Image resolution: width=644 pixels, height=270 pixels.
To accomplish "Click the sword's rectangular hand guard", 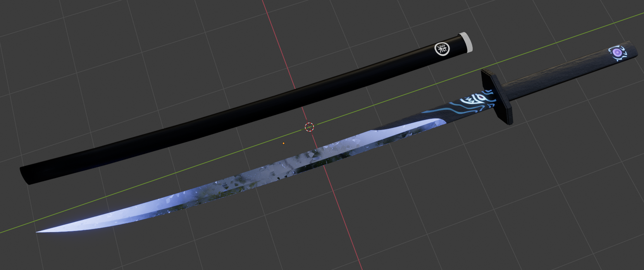I will (x=497, y=96).
